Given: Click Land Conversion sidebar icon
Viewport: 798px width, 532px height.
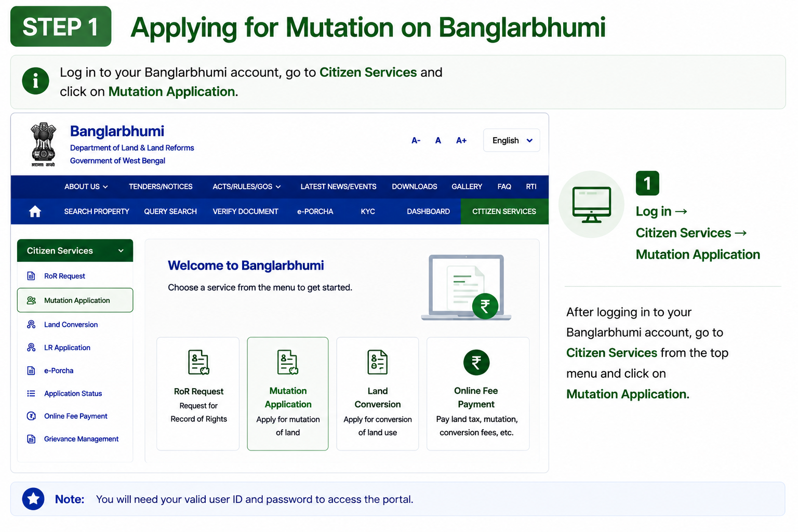Looking at the screenshot, I should 31,324.
